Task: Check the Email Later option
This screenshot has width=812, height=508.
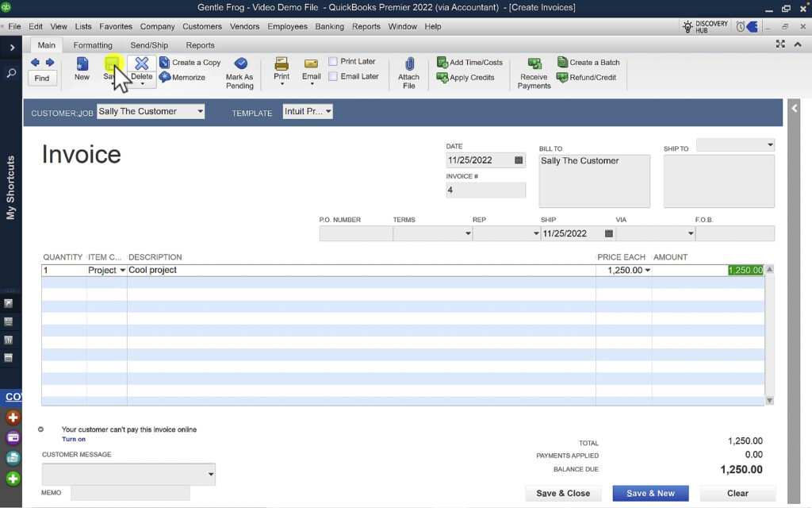Action: coord(333,77)
